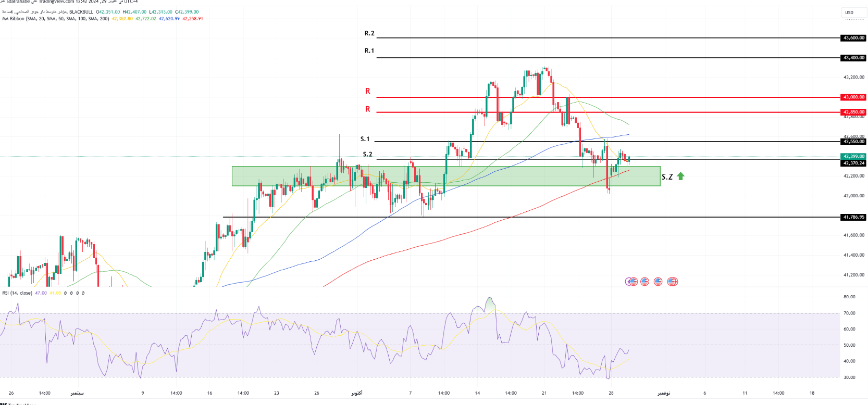Viewport: 868px width, 405px height.
Task: Click the red 43,000.00 price label
Action: pos(854,97)
